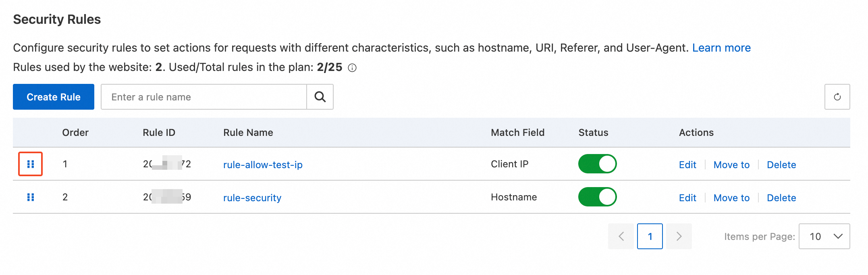This screenshot has height=275, width=868.
Task: Click Move to for rule-allow-test-ip
Action: pyautogui.click(x=731, y=165)
